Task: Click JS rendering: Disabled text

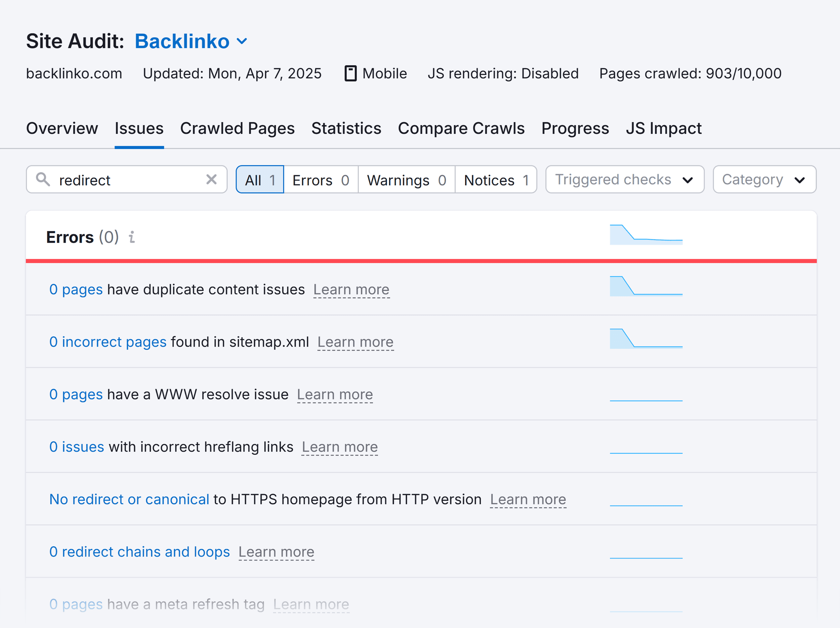Action: pyautogui.click(x=503, y=73)
